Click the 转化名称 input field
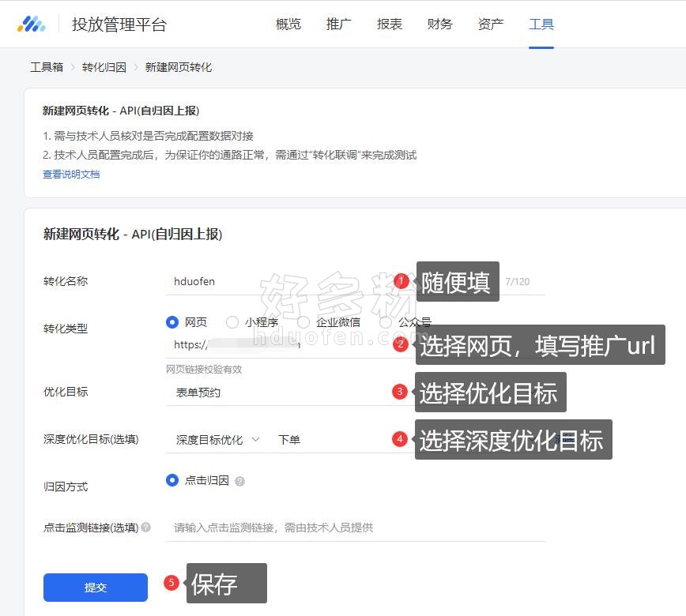This screenshot has height=616, width=686. pyautogui.click(x=277, y=281)
